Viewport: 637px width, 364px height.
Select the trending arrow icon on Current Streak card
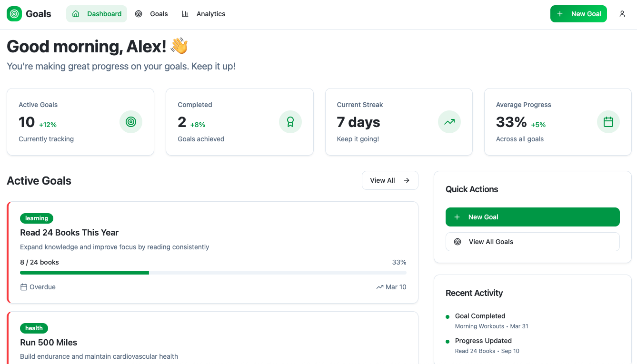pyautogui.click(x=449, y=122)
